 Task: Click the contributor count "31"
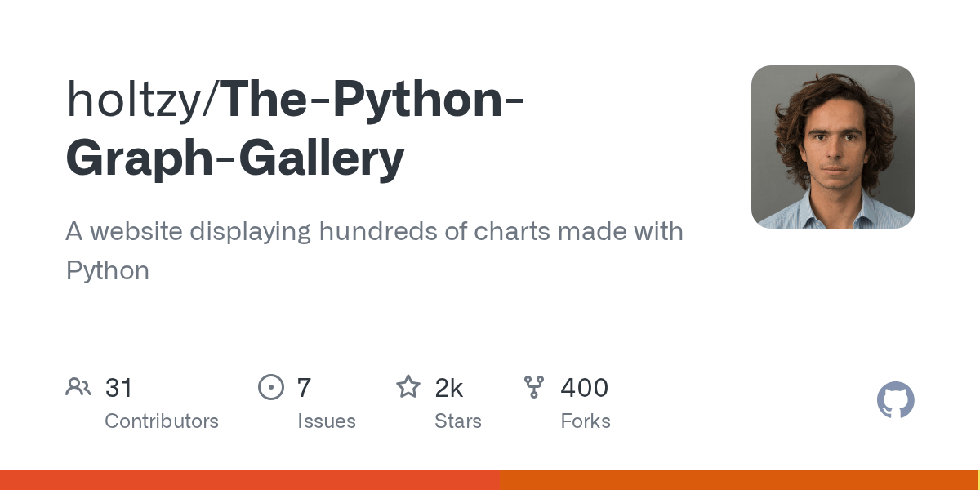(x=119, y=388)
